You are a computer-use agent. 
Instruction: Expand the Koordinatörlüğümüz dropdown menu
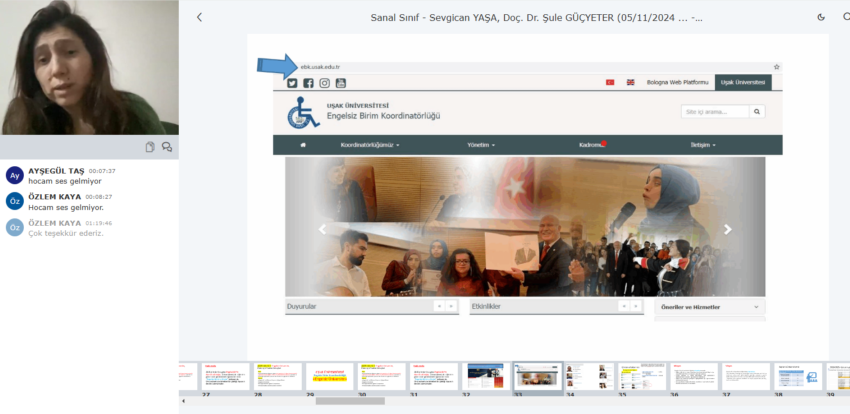(x=369, y=145)
